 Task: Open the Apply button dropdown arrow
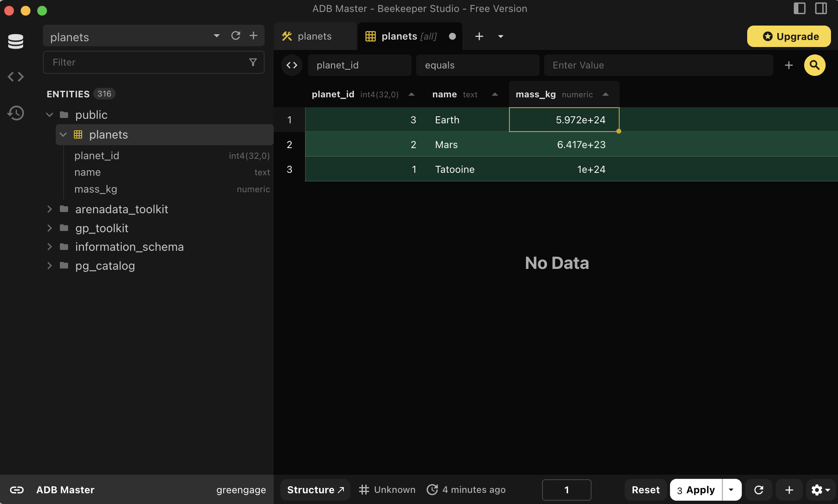731,490
